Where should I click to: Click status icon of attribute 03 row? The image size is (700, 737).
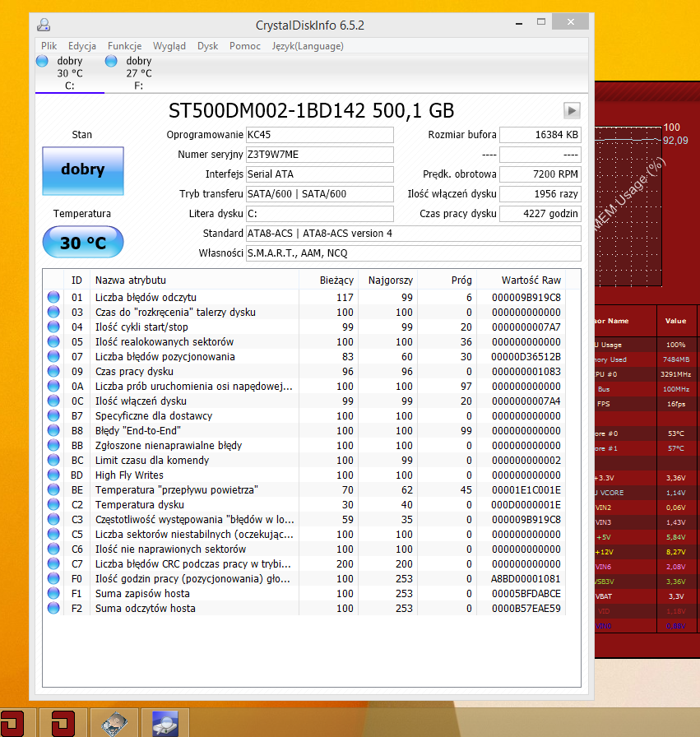click(53, 312)
